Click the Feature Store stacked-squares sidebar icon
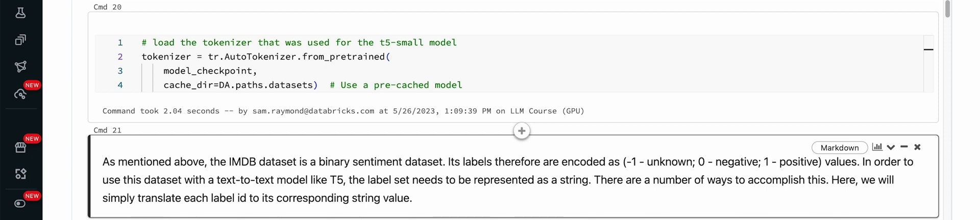This screenshot has height=220, width=980. [x=20, y=40]
